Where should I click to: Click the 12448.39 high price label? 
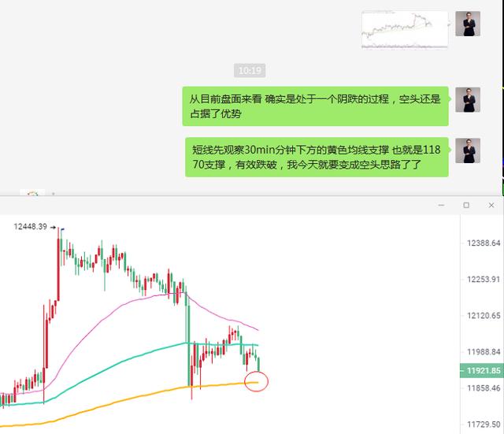point(30,227)
